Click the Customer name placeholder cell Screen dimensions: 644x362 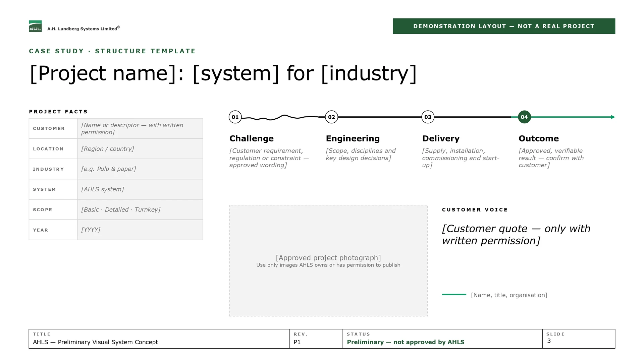[140, 128]
